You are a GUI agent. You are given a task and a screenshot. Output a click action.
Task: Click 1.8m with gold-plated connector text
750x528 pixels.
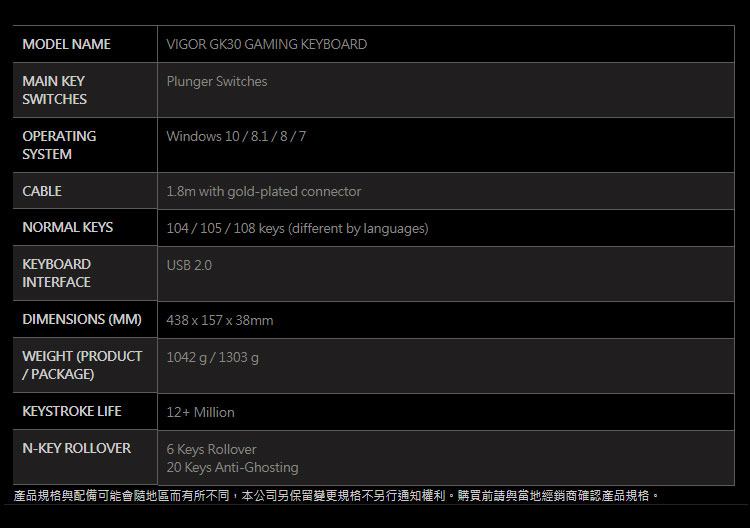(264, 191)
